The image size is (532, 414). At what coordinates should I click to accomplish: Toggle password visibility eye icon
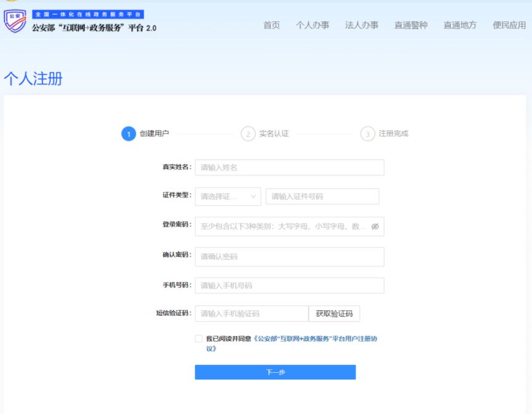click(375, 227)
